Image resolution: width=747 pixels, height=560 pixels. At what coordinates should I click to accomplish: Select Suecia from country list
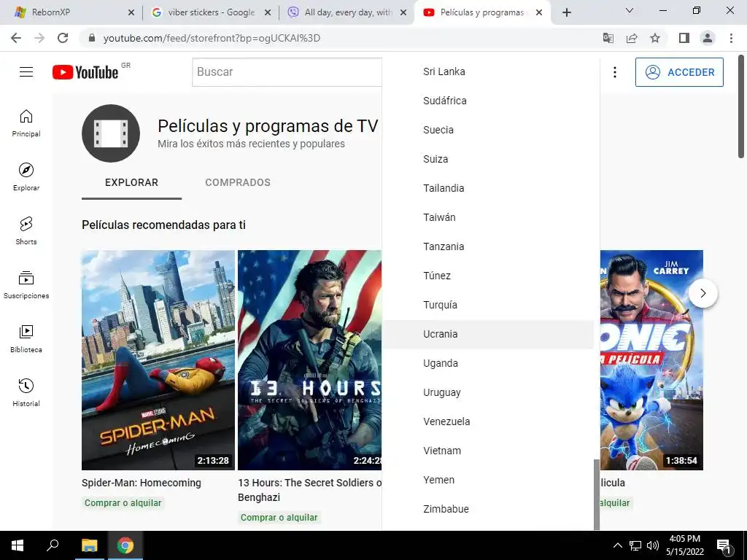point(489,130)
